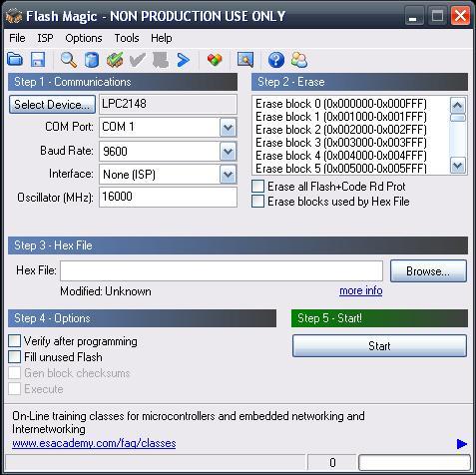Click the blue arrow Go icon
This screenshot has height=475, width=476.
183,60
